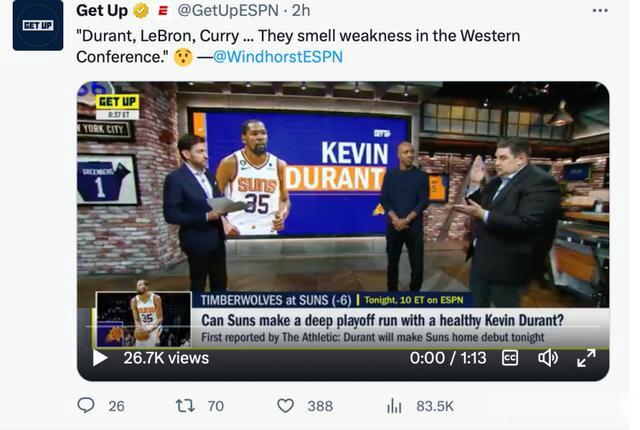Image resolution: width=640 pixels, height=430 pixels.
Task: Click the 388 likes count
Action: pos(320,406)
